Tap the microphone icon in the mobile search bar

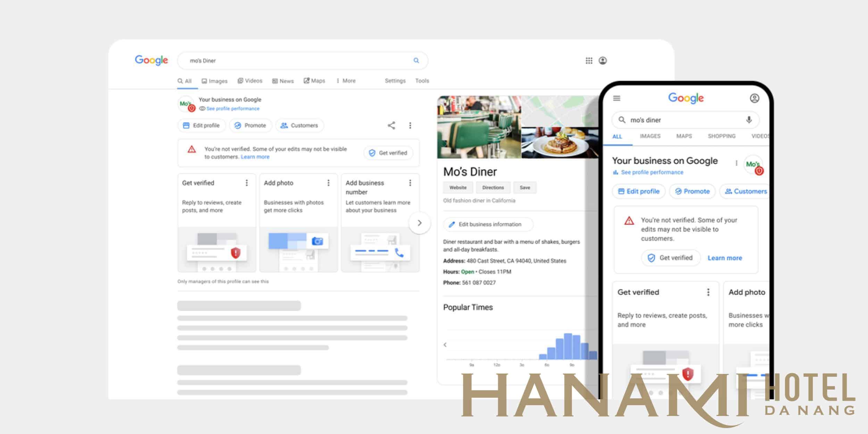(x=749, y=120)
